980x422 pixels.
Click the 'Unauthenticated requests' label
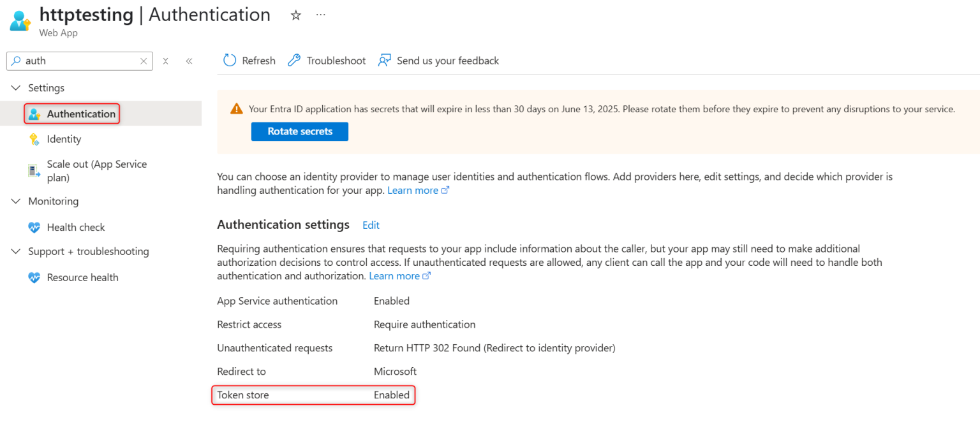(x=275, y=348)
